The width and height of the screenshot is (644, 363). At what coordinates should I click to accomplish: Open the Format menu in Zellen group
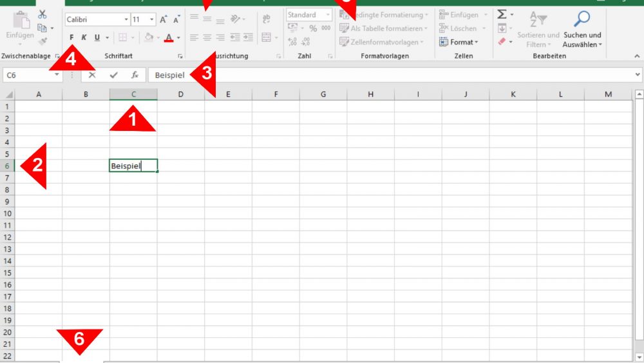(459, 42)
